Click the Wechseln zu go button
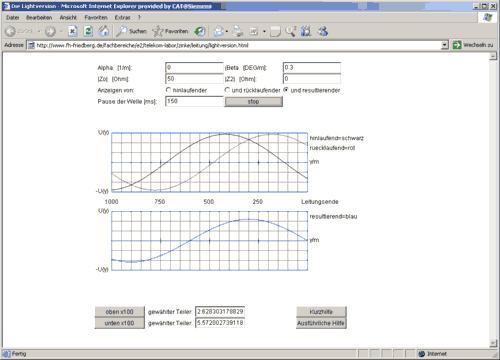Image resolution: width=500 pixels, height=360 pixels. click(473, 45)
